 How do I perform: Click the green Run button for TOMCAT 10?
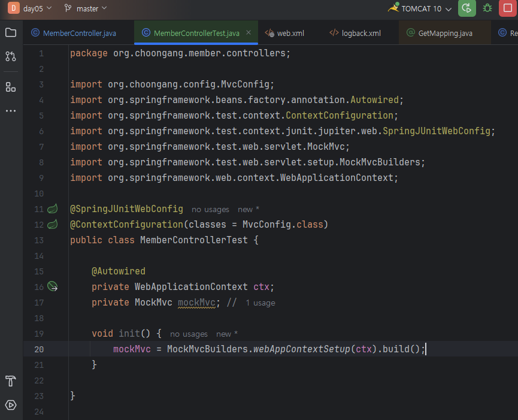coord(466,8)
